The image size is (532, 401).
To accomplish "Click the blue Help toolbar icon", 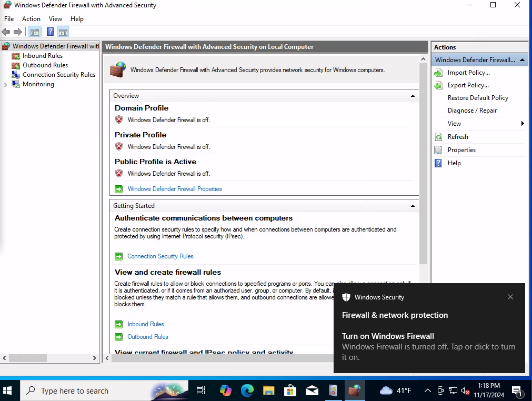I will click(x=50, y=32).
